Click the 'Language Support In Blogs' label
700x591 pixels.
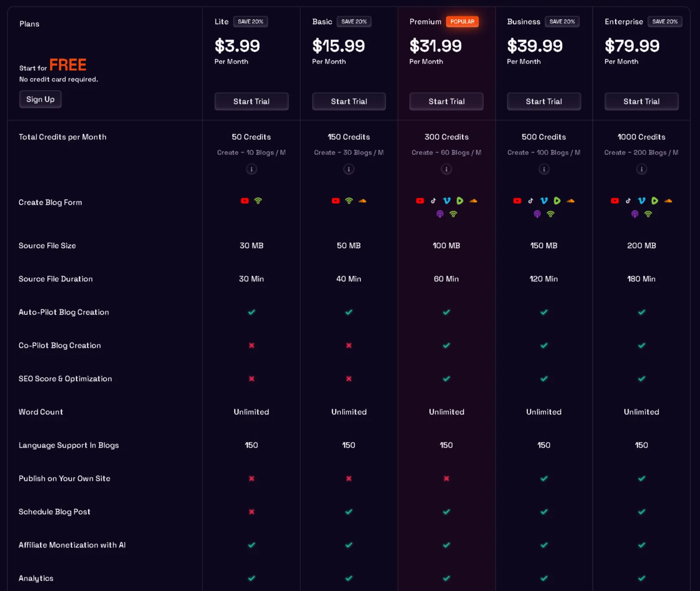69,445
